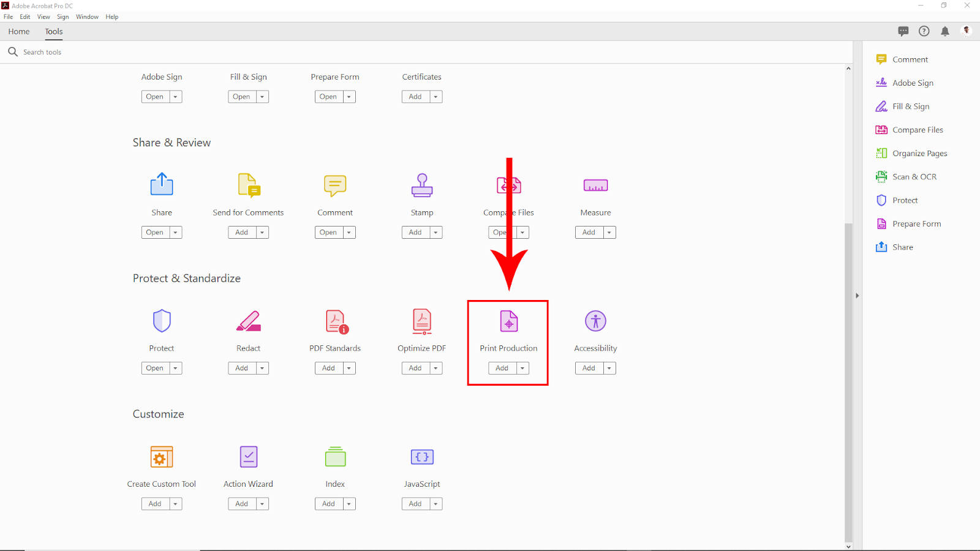Open Adobe Sign in the right sidebar
The height and width of the screenshot is (551, 980).
(x=905, y=83)
